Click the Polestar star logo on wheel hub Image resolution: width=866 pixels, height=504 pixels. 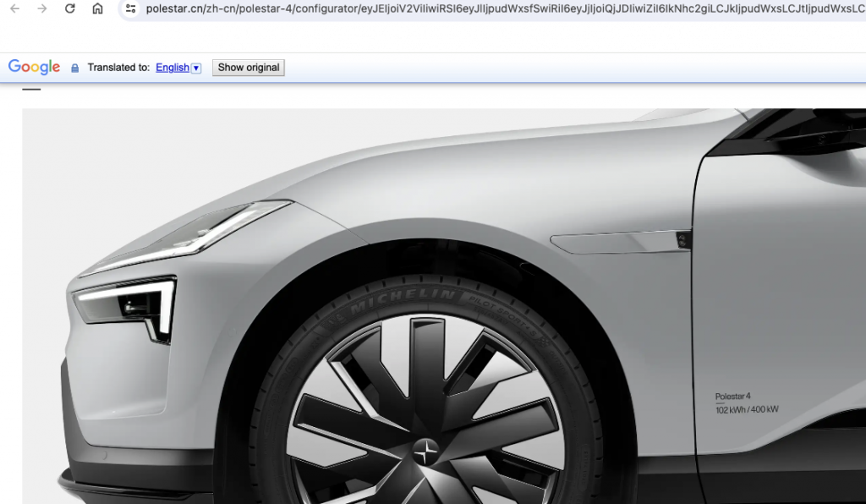pos(426,452)
